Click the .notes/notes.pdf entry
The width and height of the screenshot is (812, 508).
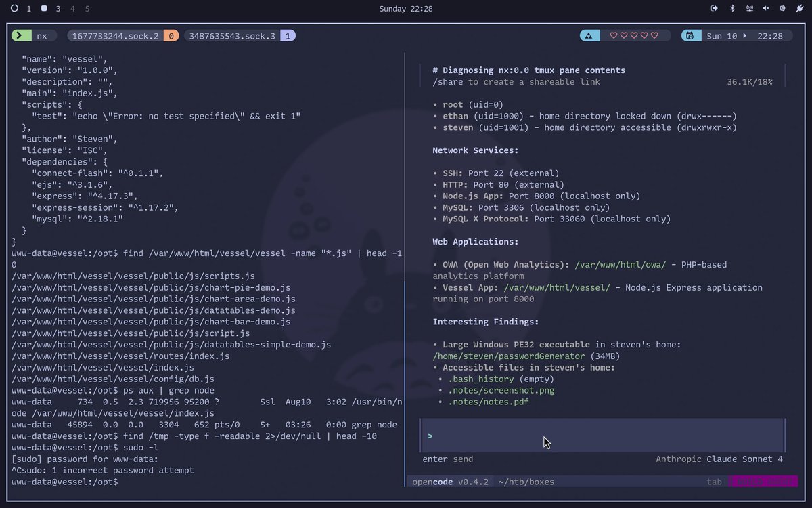point(489,402)
